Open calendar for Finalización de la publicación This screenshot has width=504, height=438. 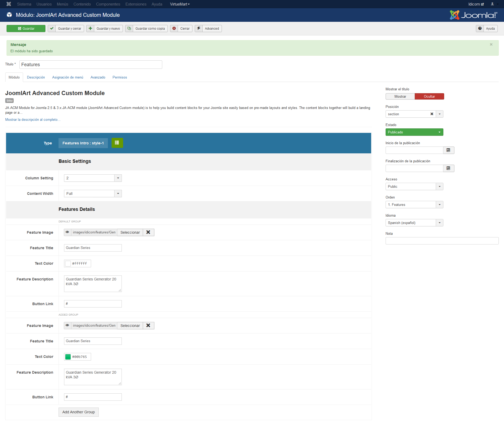point(448,168)
